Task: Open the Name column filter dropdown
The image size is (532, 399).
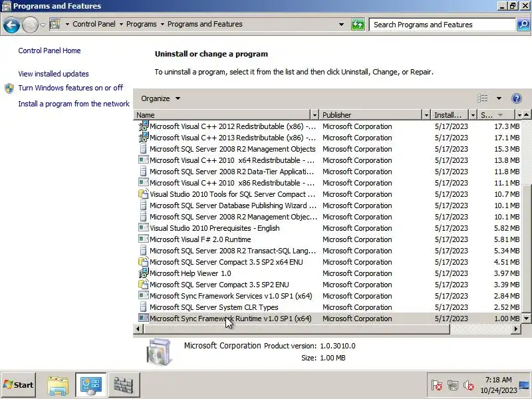Action: [x=315, y=115]
